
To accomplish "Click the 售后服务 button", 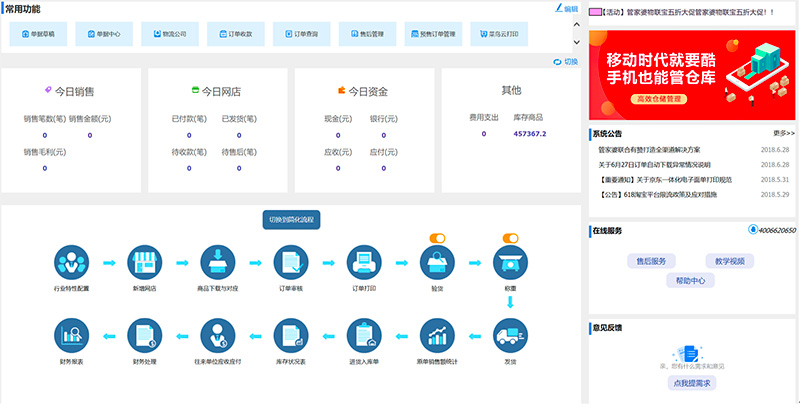I will (651, 261).
